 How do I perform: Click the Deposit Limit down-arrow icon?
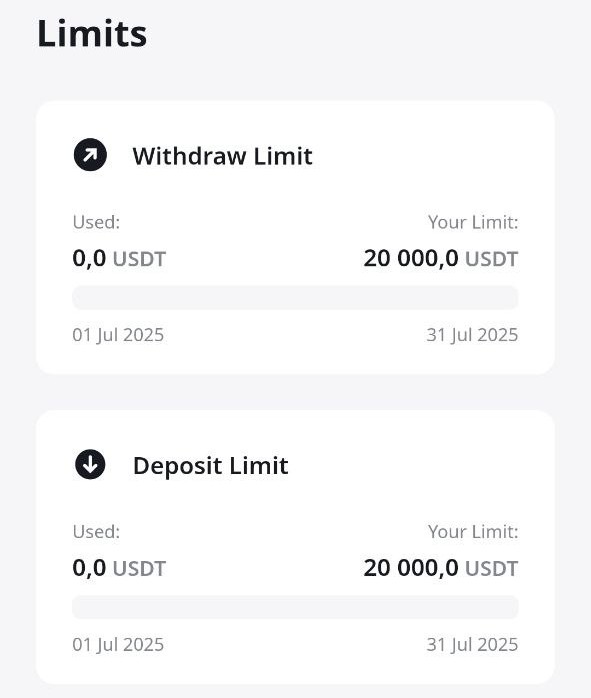(90, 464)
